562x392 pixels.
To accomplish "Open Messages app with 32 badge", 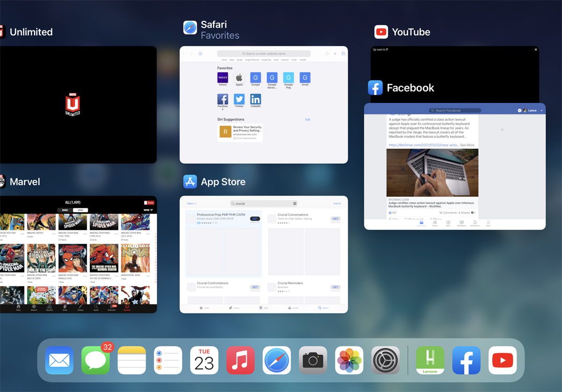I will [x=96, y=360].
